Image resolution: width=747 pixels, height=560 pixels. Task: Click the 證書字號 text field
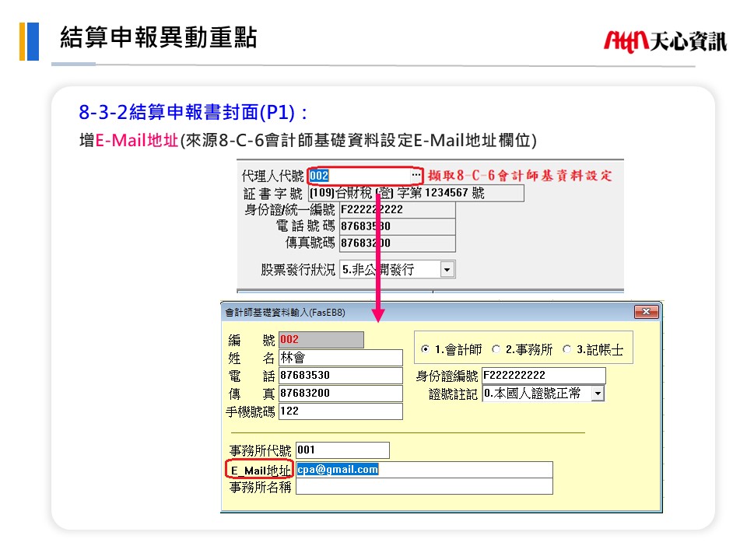(416, 193)
